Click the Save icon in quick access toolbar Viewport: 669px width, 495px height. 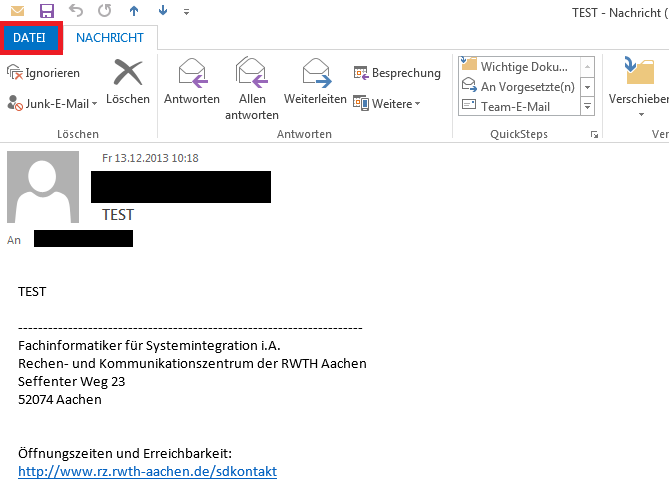click(46, 11)
